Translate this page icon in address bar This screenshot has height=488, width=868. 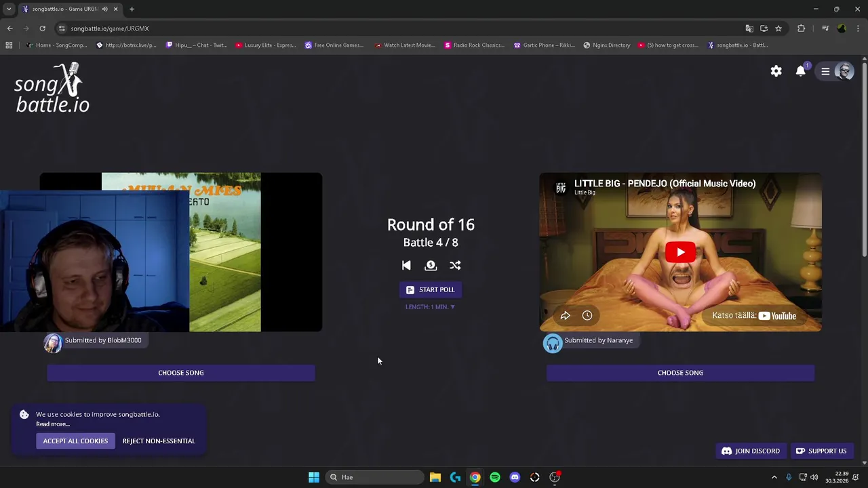pos(749,28)
